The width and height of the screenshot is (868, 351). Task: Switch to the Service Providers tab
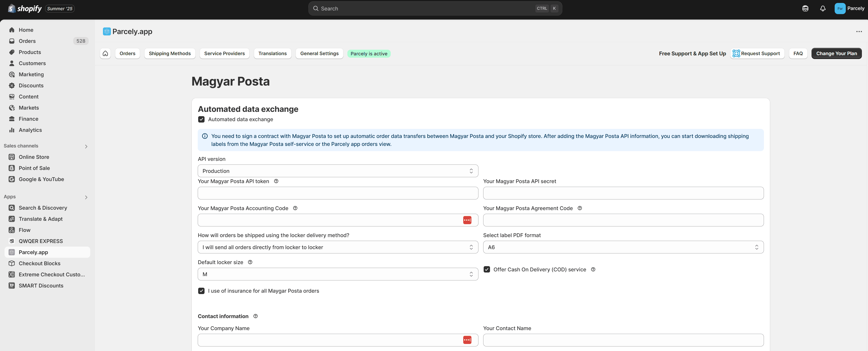tap(224, 53)
